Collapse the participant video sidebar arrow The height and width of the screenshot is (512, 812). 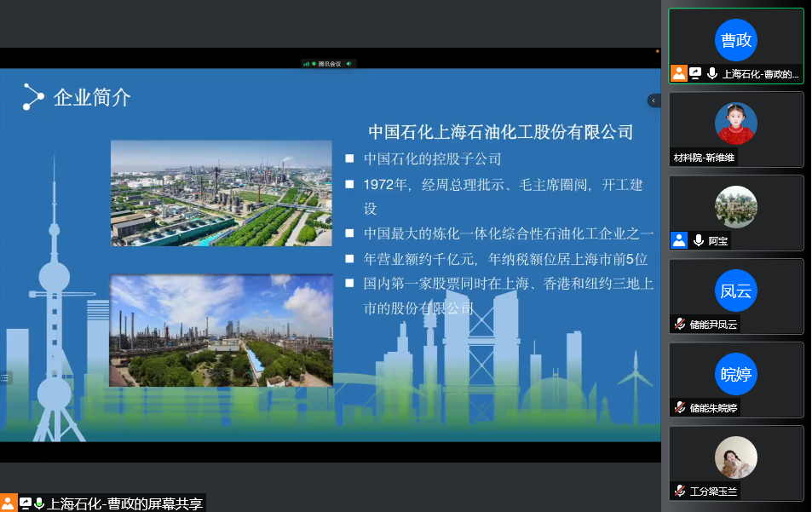654,101
